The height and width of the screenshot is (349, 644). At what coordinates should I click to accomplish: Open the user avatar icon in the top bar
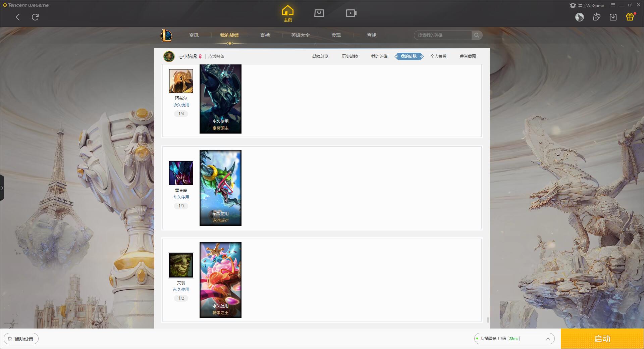pyautogui.click(x=580, y=17)
